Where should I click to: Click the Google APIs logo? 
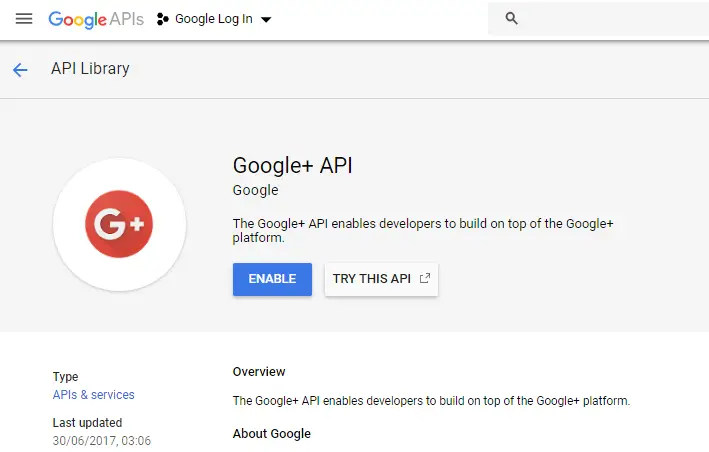point(96,19)
